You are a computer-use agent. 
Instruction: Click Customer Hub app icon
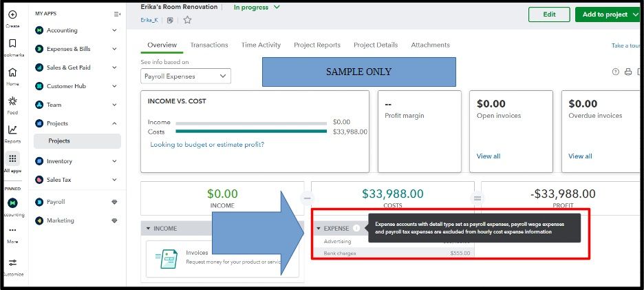(39, 86)
